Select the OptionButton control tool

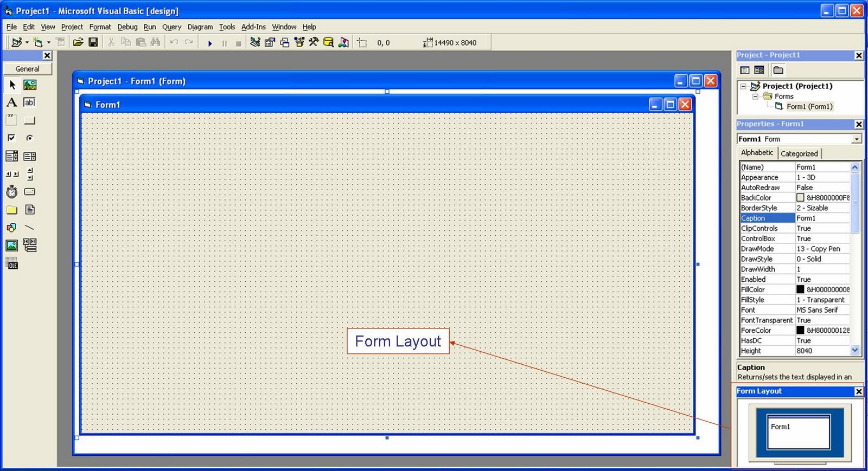pos(30,138)
